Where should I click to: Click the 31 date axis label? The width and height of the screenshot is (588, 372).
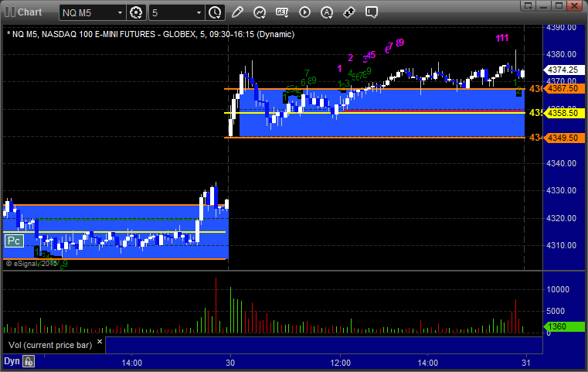(526, 363)
